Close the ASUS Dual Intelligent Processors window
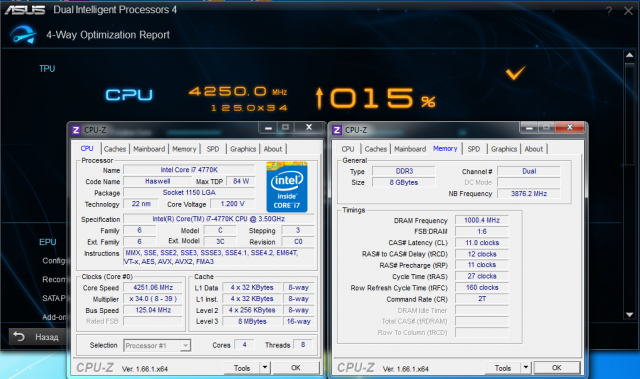The height and width of the screenshot is (379, 640). (628, 11)
